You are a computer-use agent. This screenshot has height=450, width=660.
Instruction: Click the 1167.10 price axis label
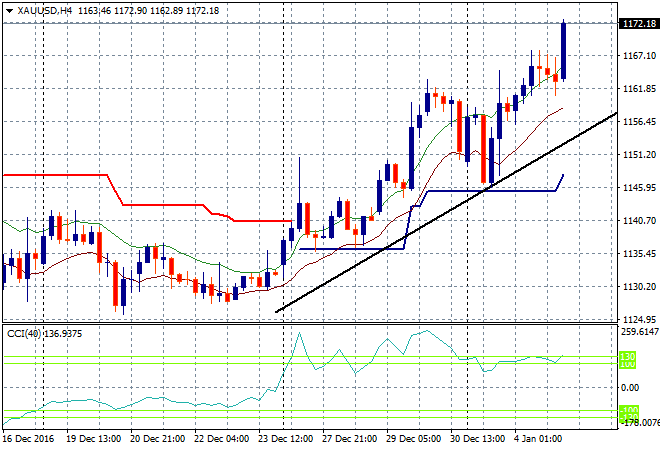[x=639, y=56]
